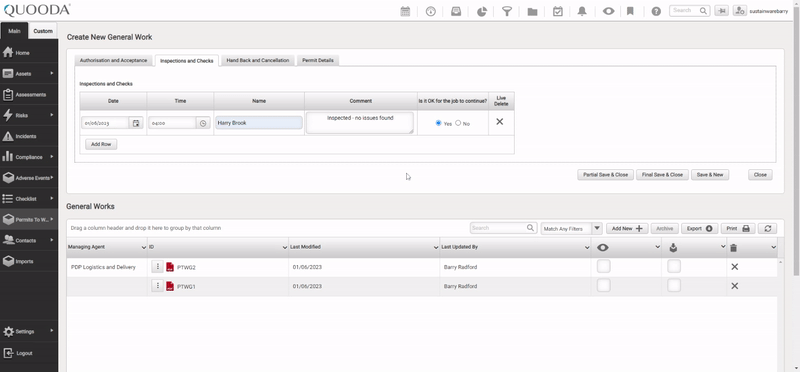The width and height of the screenshot is (800, 372).
Task: Open the date picker calendar icon
Action: (136, 123)
